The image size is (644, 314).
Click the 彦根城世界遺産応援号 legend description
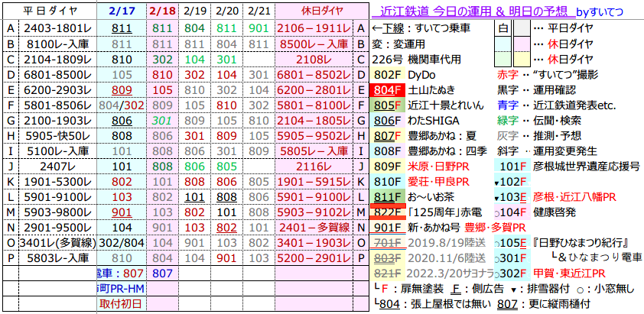coord(587,167)
